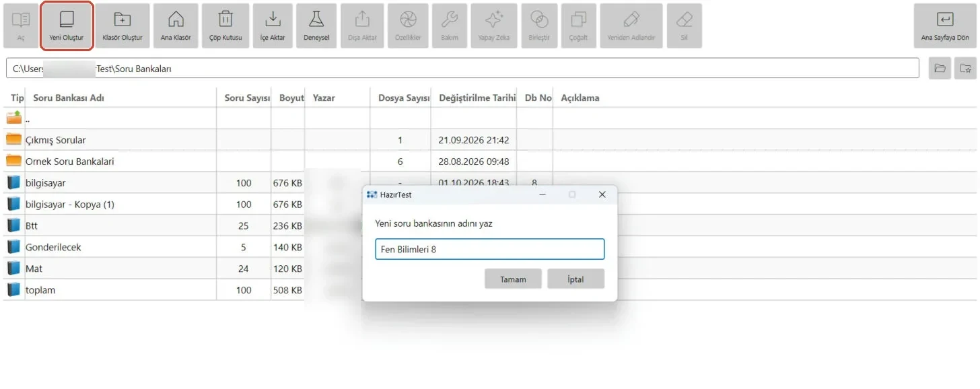Screen dimensions: 980x389
Task: Open Özellikler properties
Action: tap(408, 26)
